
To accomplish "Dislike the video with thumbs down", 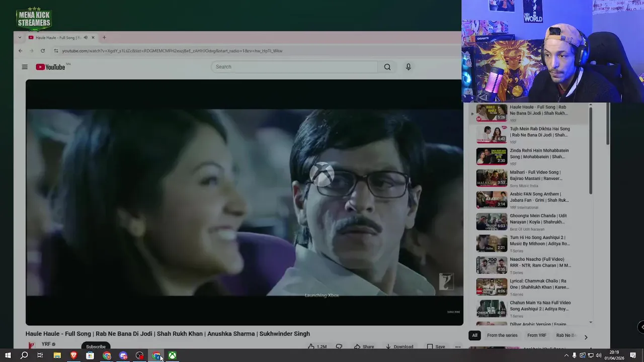I will 339,346.
